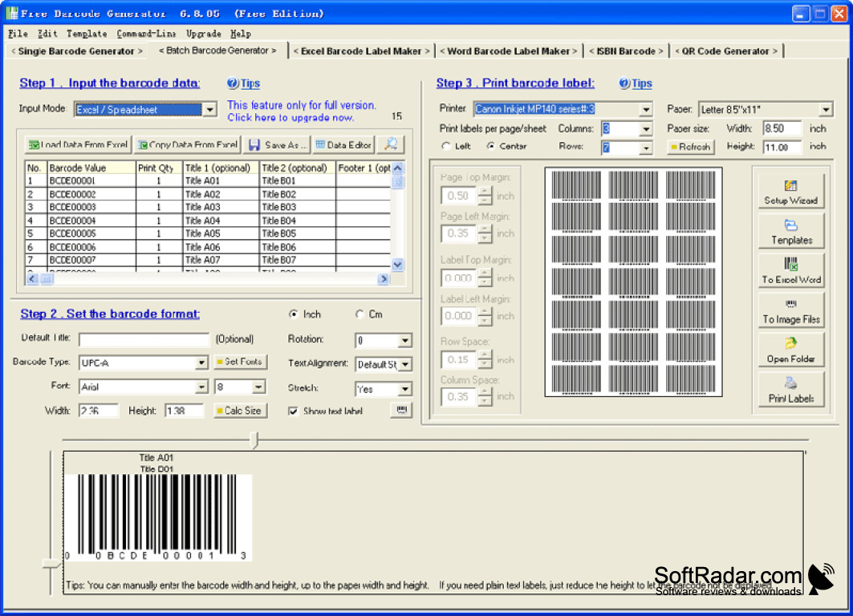The height and width of the screenshot is (616, 853).
Task: Open the Upgrade menu
Action: click(x=204, y=34)
